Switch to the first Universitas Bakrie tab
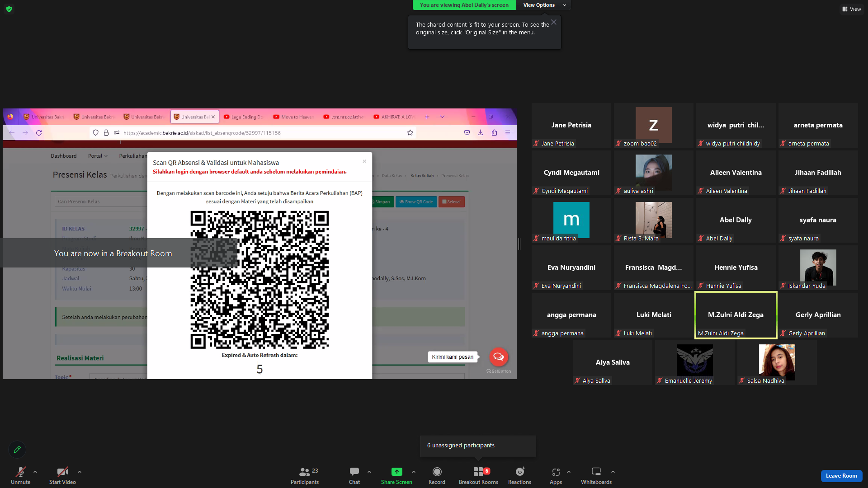This screenshot has height=488, width=868. [44, 117]
